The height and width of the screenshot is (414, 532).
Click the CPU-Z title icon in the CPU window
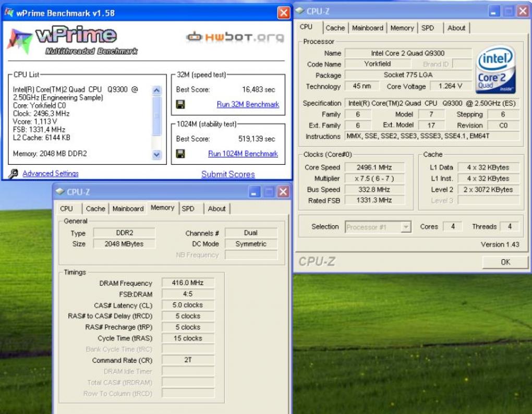[x=299, y=11]
